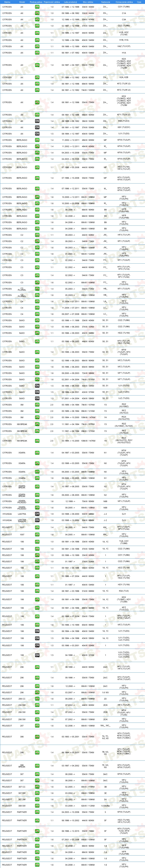The width and height of the screenshot is (145, 868).
Task: Click the '74kW / 100KM' power cell
Action: (88, 90)
